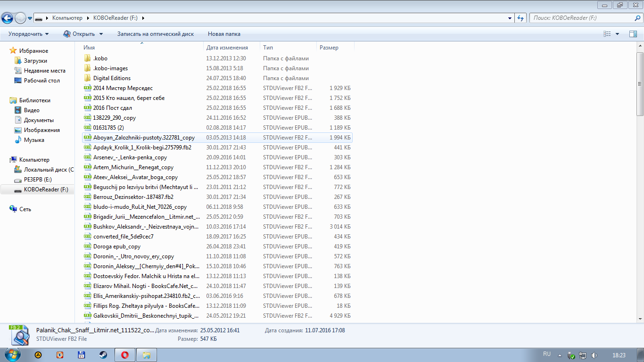Screen dimensions: 644x362
Task: Launch Steam from the taskbar
Action: 102,355
